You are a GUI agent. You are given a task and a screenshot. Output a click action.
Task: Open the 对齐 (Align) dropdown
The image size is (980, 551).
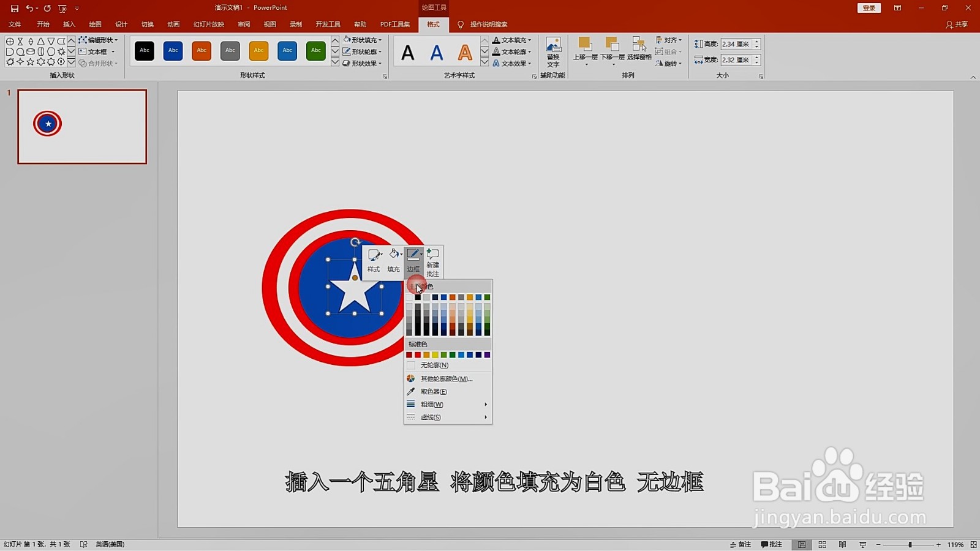(x=669, y=40)
